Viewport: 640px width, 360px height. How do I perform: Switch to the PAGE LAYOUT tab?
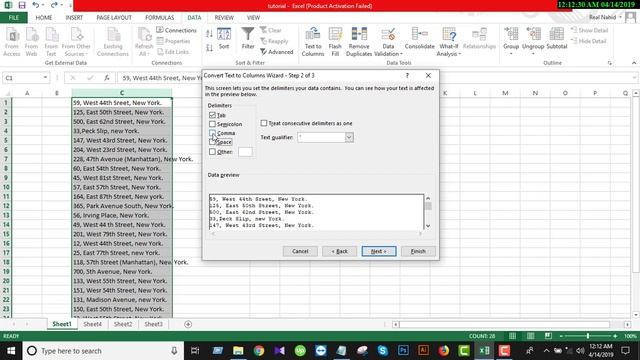(x=114, y=18)
